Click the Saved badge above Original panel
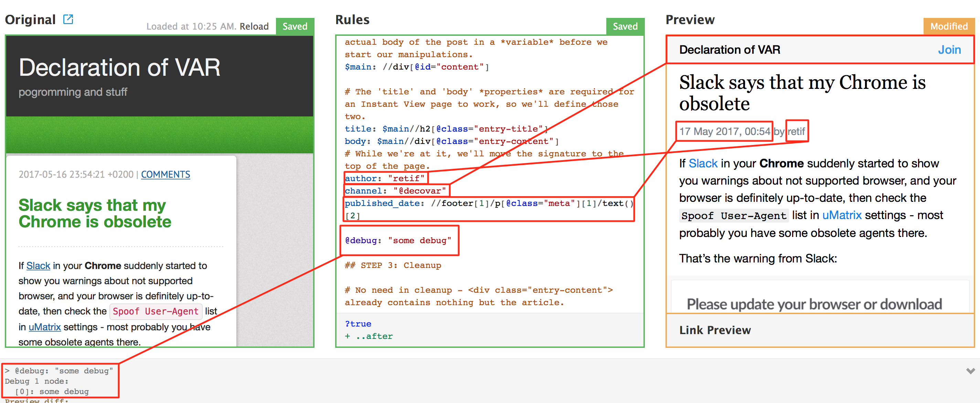This screenshot has height=403, width=980. pyautogui.click(x=295, y=26)
